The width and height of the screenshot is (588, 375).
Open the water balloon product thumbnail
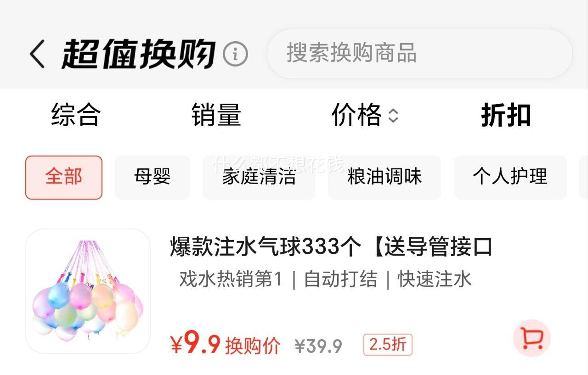click(88, 291)
